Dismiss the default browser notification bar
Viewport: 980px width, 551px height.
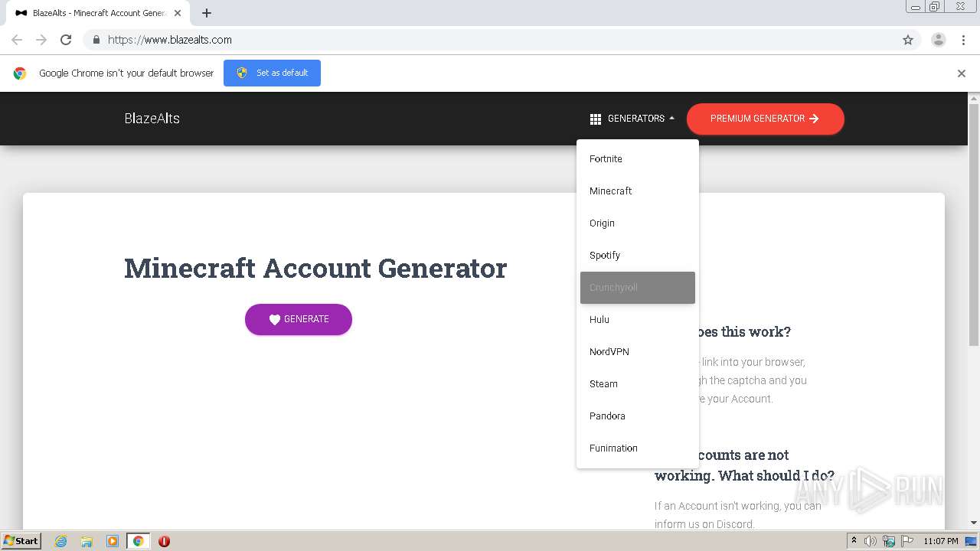click(x=962, y=73)
